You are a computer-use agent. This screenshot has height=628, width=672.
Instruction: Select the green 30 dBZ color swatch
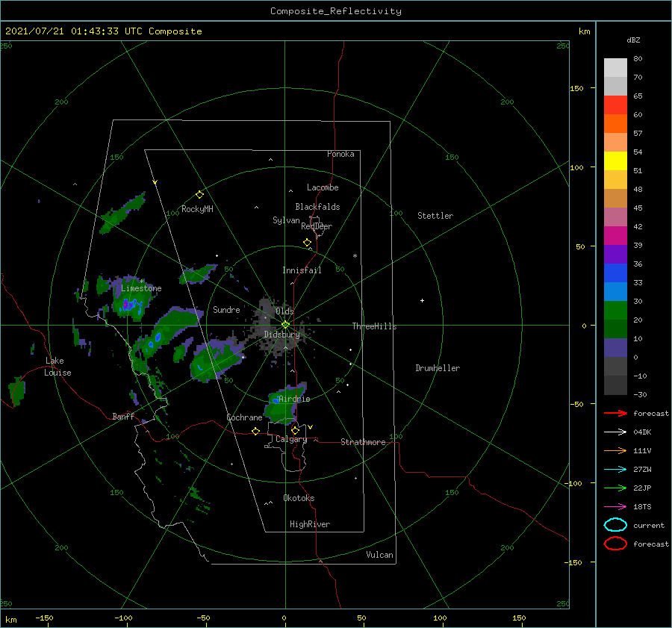point(615,311)
